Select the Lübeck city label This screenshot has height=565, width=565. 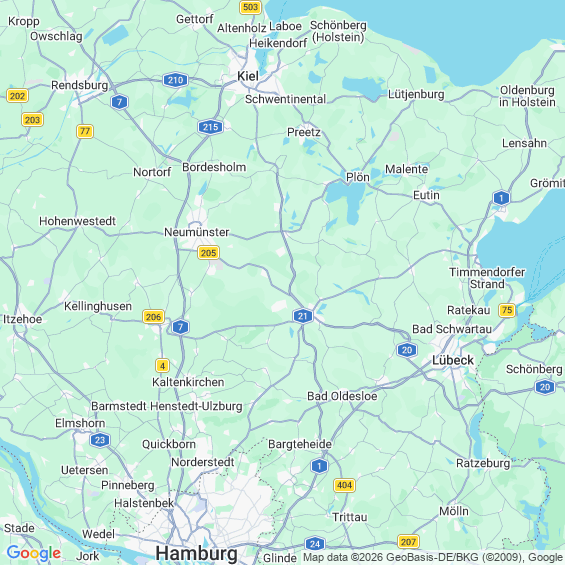[453, 360]
